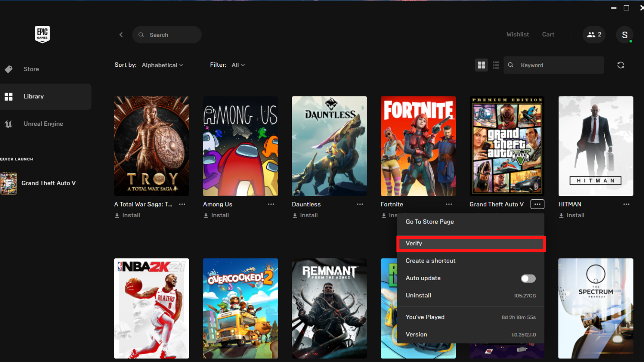Screen dimensions: 644x362
Task: Click the Keyword filter field
Action: tap(553, 65)
